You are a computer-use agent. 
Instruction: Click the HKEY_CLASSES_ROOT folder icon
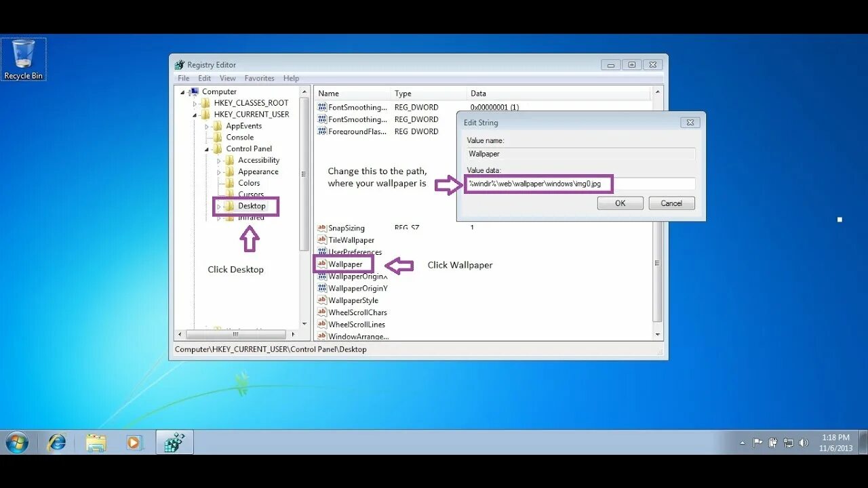(205, 103)
